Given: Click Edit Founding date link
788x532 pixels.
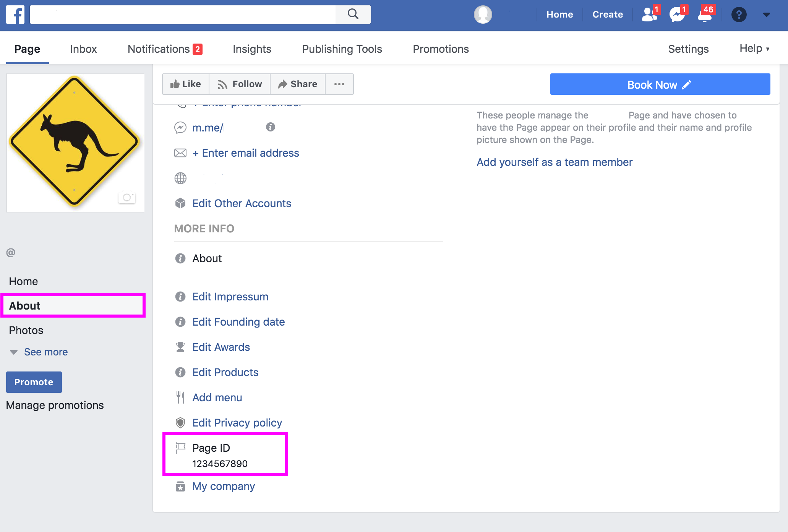Looking at the screenshot, I should [238, 322].
